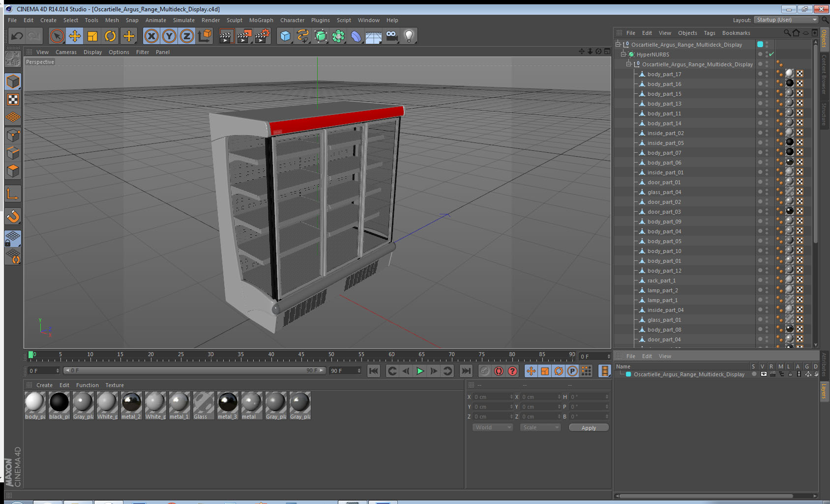The image size is (830, 504).
Task: Toggle X axis lock
Action: click(151, 36)
